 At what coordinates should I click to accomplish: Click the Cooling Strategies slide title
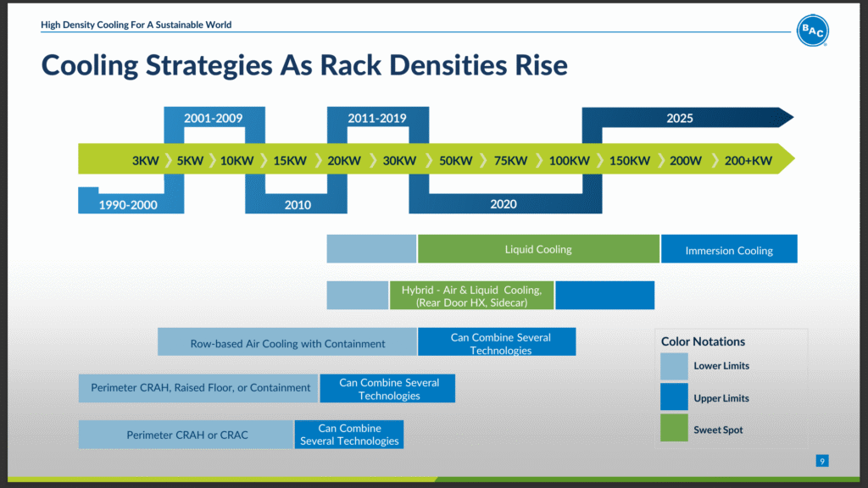[x=304, y=65]
